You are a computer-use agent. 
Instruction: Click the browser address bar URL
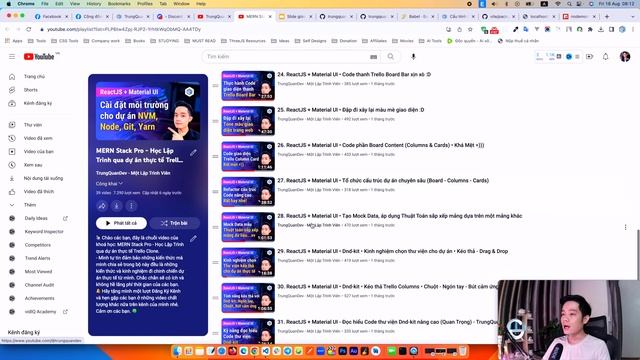(x=124, y=29)
